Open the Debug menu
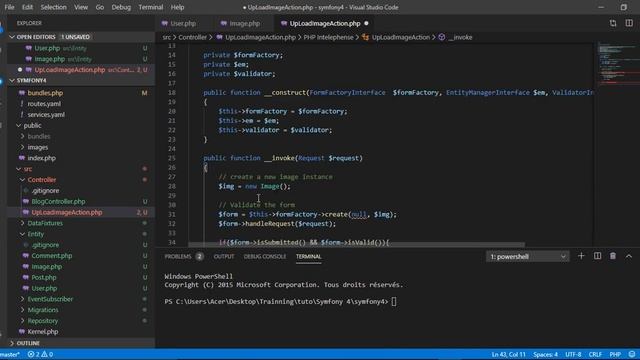This screenshot has width=640, height=360. [x=121, y=7]
